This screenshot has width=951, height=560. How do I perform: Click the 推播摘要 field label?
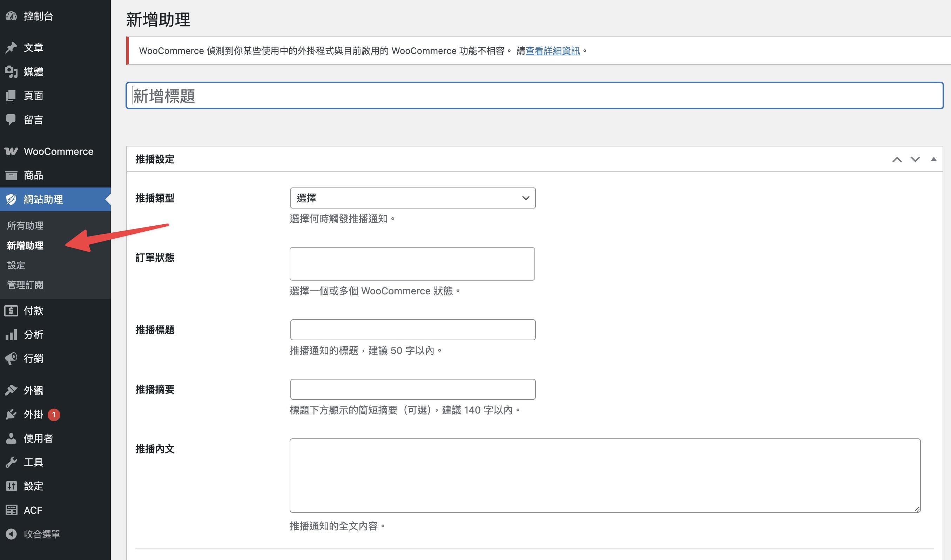click(155, 389)
